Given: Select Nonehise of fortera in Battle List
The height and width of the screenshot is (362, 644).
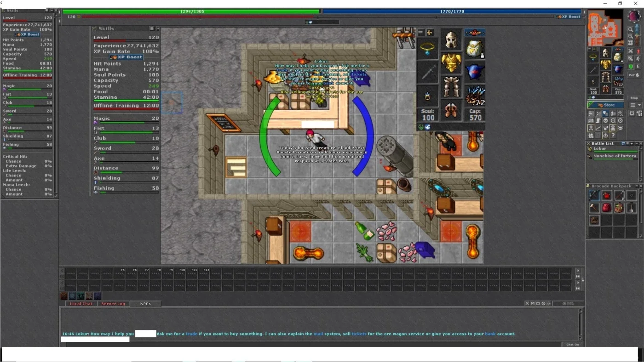Looking at the screenshot, I should (613, 157).
